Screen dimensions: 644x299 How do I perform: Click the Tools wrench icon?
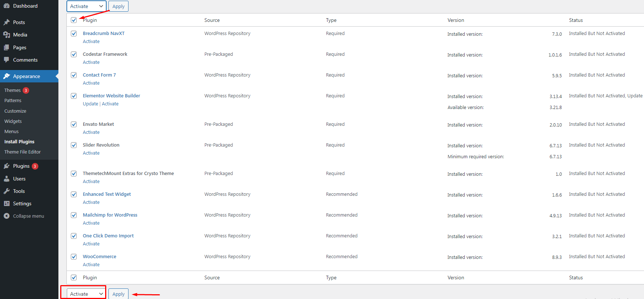coord(7,191)
